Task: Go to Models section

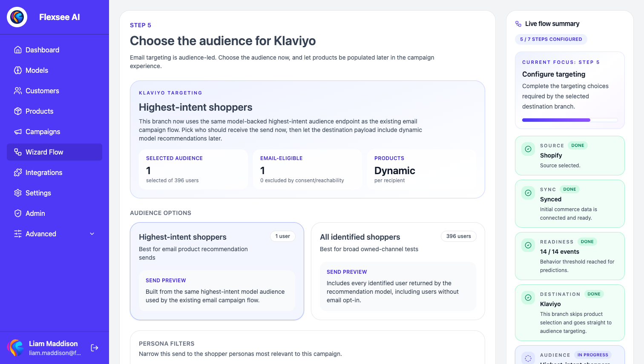Action: point(55,70)
